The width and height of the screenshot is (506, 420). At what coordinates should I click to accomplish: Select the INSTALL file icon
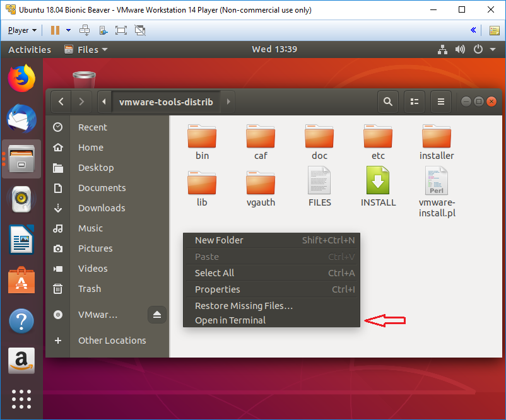click(378, 180)
